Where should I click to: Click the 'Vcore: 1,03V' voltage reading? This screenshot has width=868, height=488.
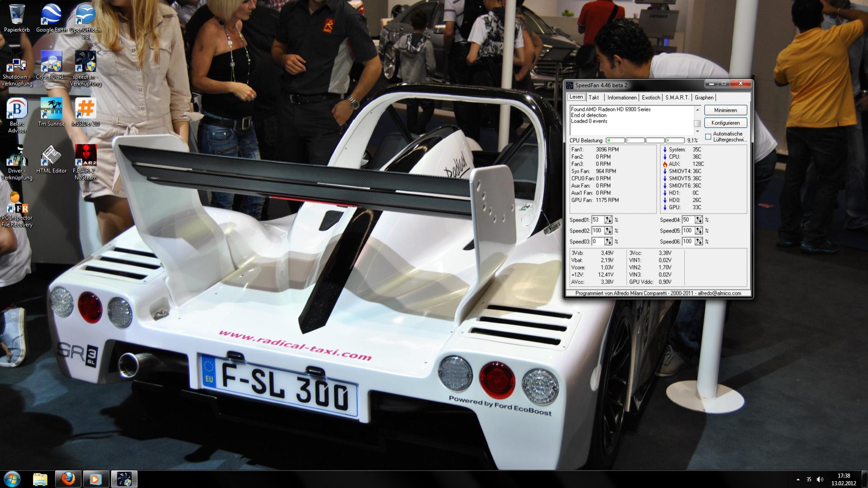point(592,268)
